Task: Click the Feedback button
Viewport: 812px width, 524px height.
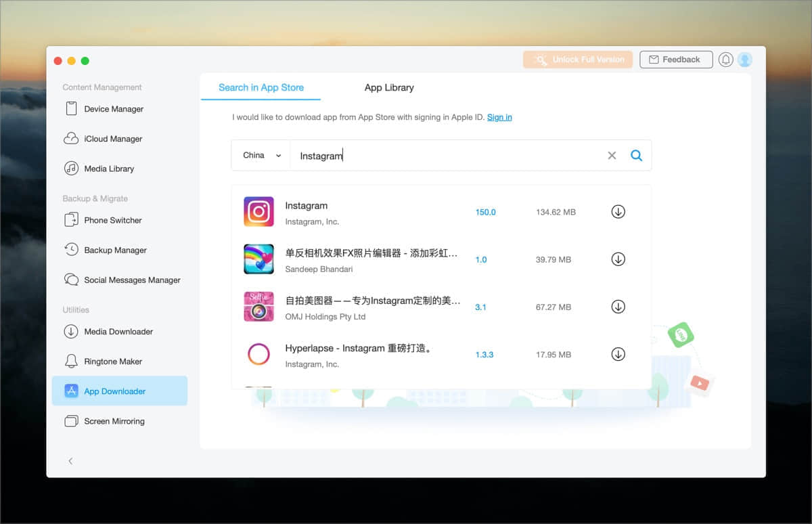Action: tap(676, 60)
